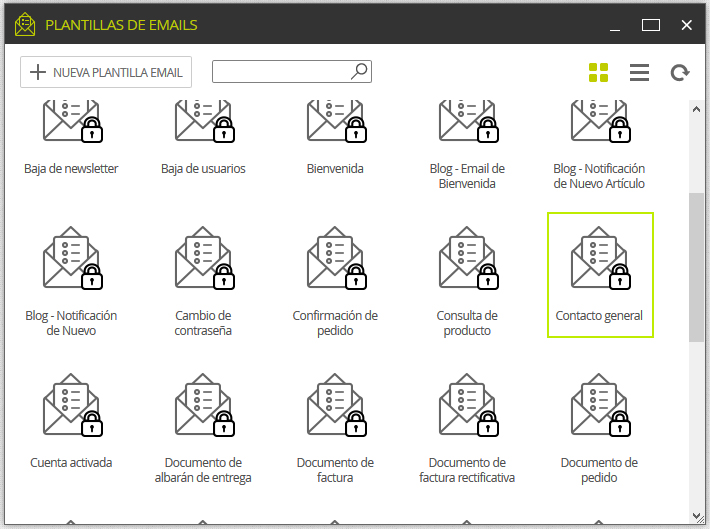Click the scrollbar down arrow
The width and height of the screenshot is (710, 529).
(x=696, y=515)
